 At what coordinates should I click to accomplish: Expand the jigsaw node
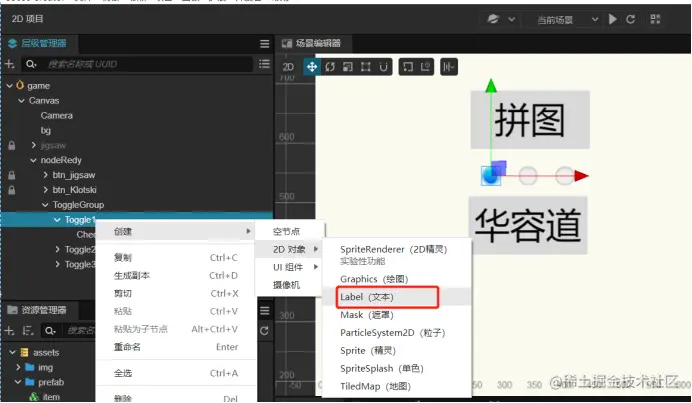pyautogui.click(x=34, y=145)
